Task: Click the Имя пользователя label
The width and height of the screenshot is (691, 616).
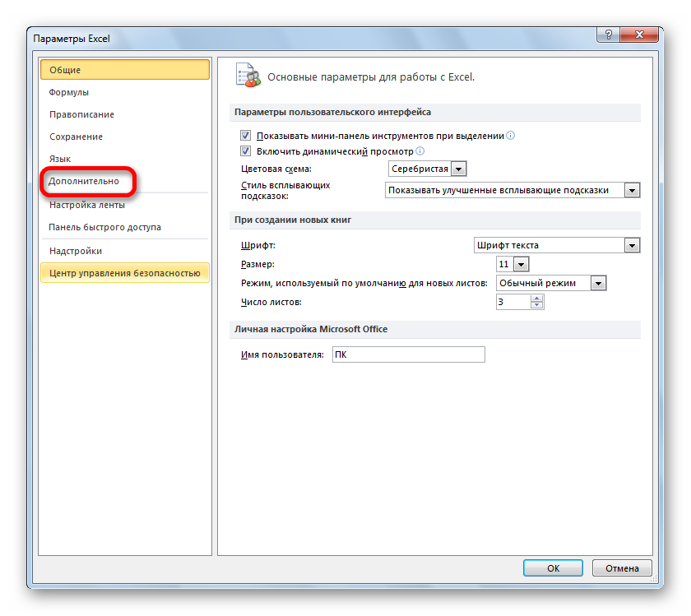Action: click(x=282, y=354)
